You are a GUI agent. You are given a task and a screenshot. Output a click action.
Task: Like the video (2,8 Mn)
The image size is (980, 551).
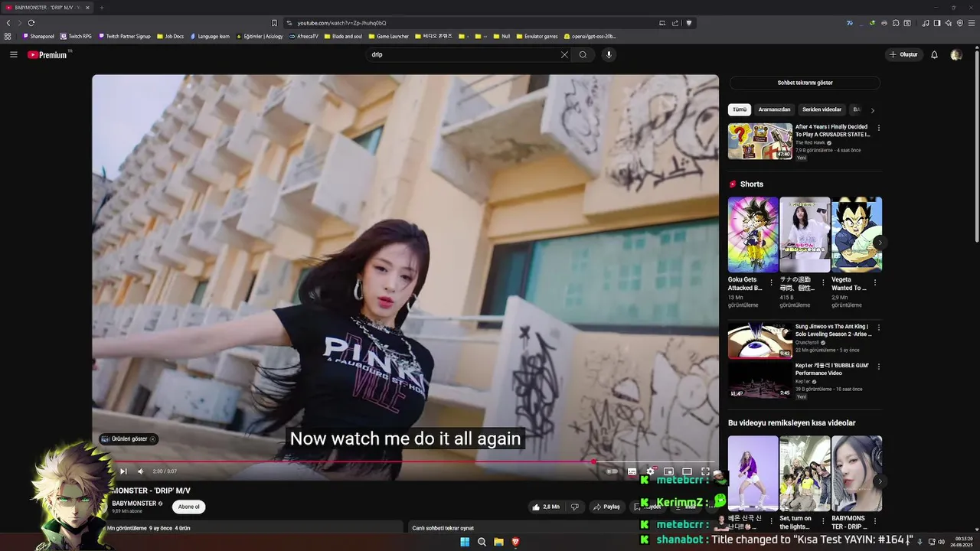pos(546,507)
